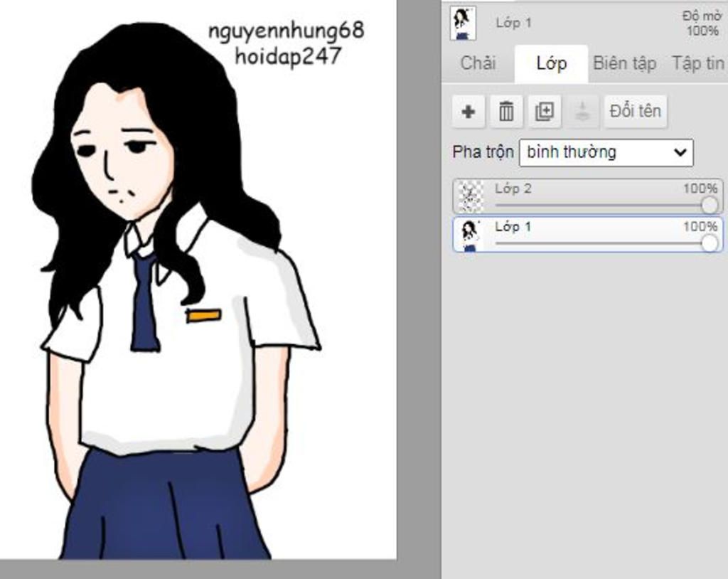Add a new layer with plus icon

[469, 112]
